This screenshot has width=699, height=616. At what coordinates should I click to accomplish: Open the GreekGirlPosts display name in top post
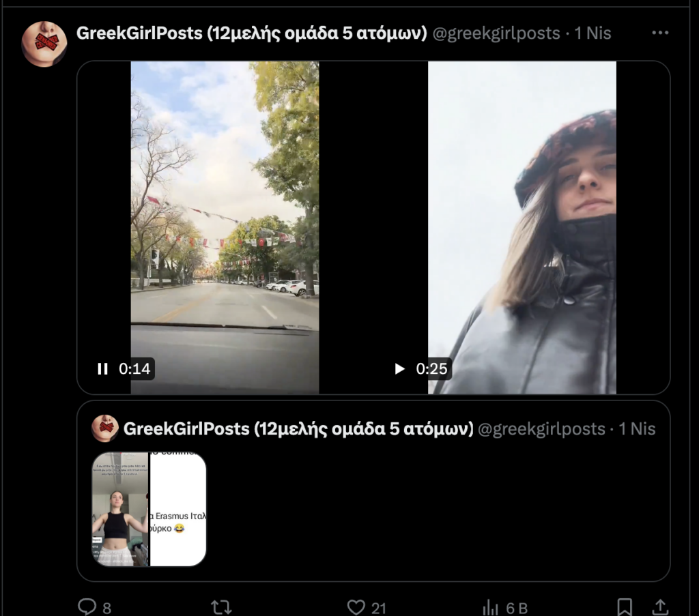pos(251,33)
